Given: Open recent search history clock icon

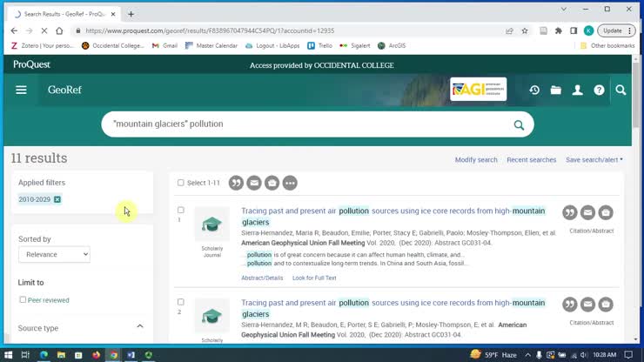Looking at the screenshot, I should [534, 90].
